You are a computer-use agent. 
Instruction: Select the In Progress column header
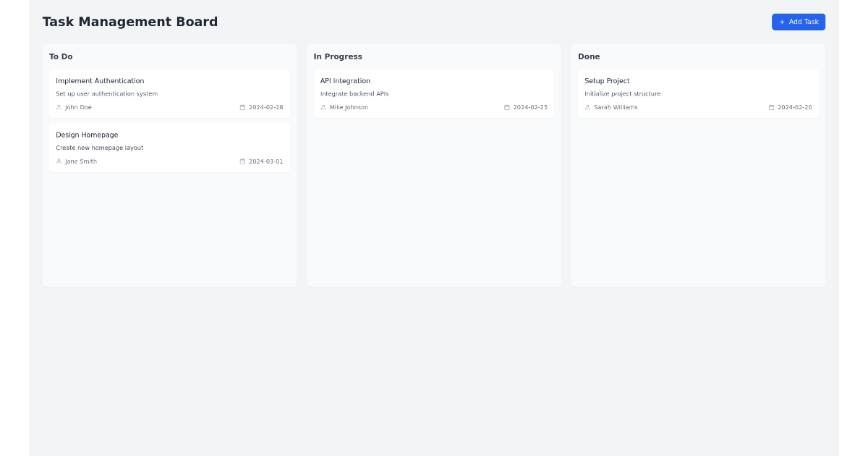pyautogui.click(x=338, y=56)
